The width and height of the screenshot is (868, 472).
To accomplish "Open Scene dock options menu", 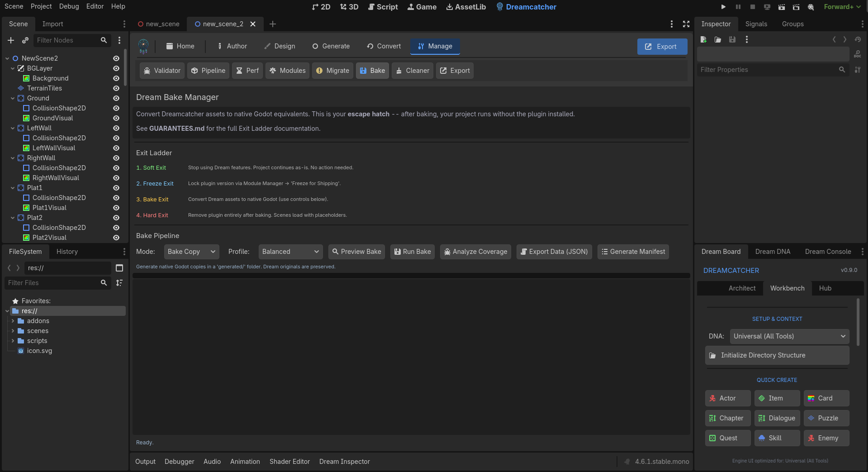I will tap(124, 24).
